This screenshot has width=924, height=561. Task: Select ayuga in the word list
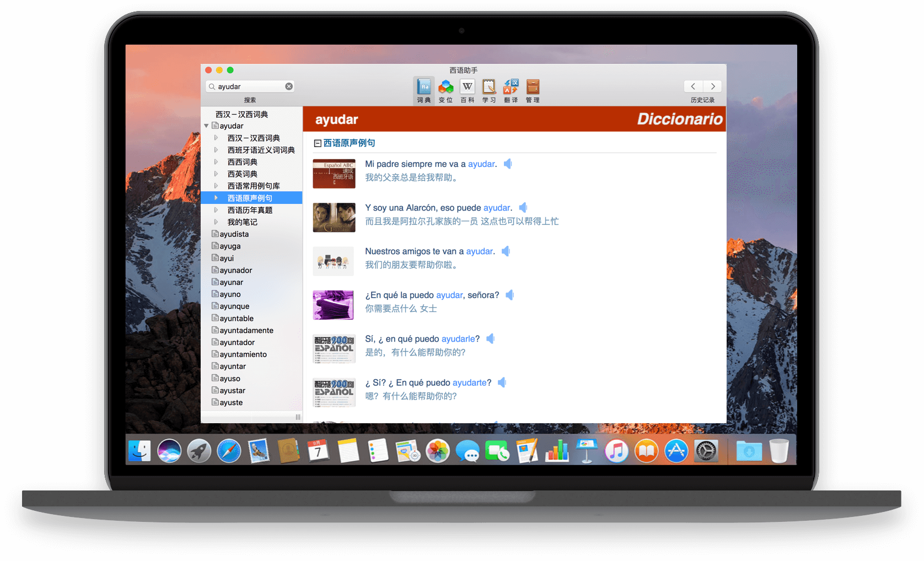point(230,246)
